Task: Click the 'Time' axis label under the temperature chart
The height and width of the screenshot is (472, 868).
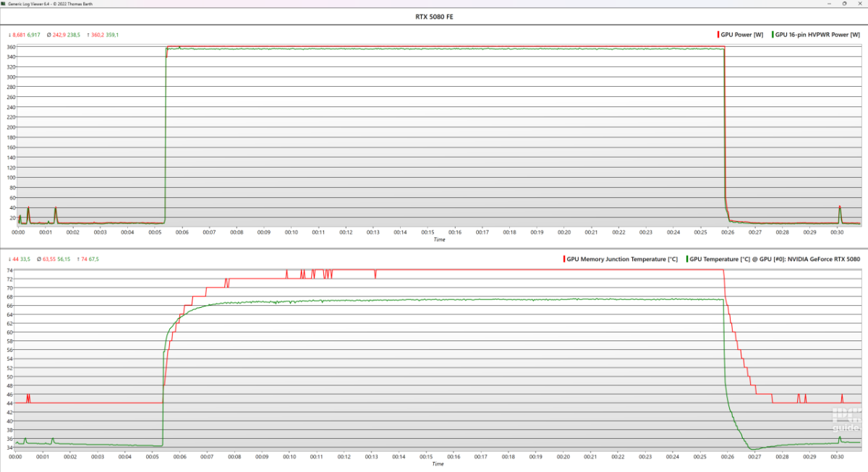Action: click(x=439, y=463)
